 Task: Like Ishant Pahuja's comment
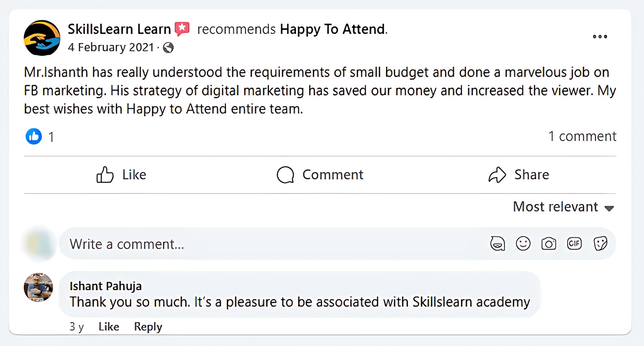point(109,327)
